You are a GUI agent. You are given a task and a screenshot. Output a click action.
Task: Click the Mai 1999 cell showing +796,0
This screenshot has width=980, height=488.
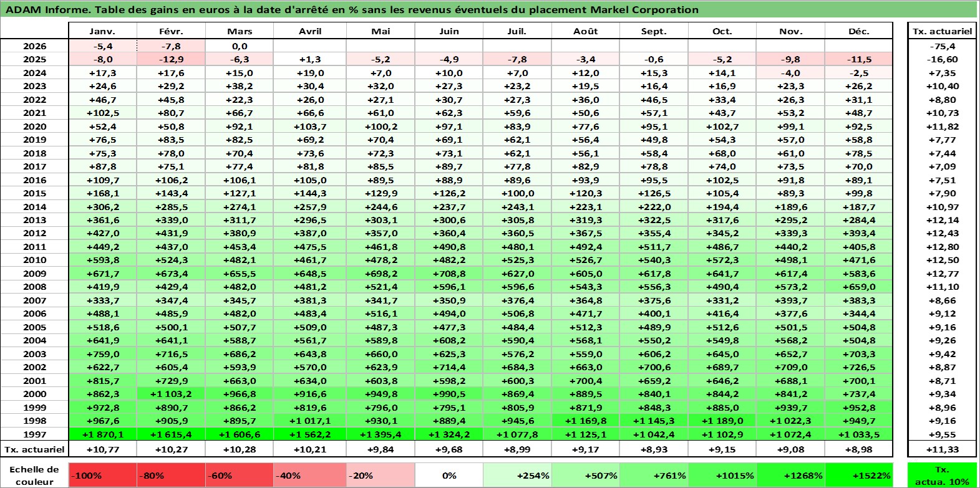click(381, 408)
